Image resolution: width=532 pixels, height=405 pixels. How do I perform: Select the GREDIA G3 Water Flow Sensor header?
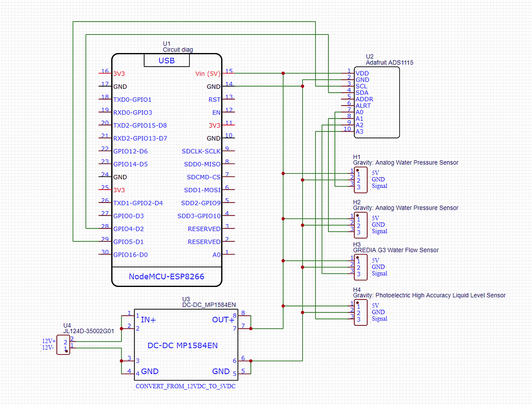pos(360,267)
